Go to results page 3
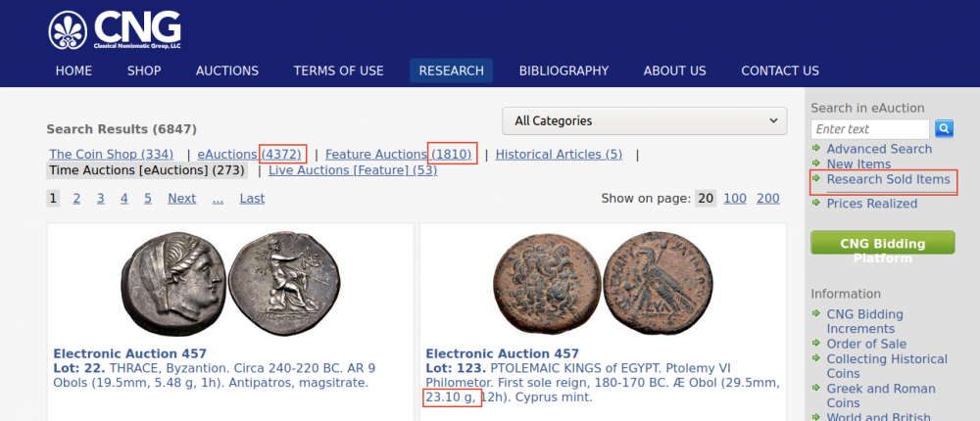 click(x=101, y=199)
